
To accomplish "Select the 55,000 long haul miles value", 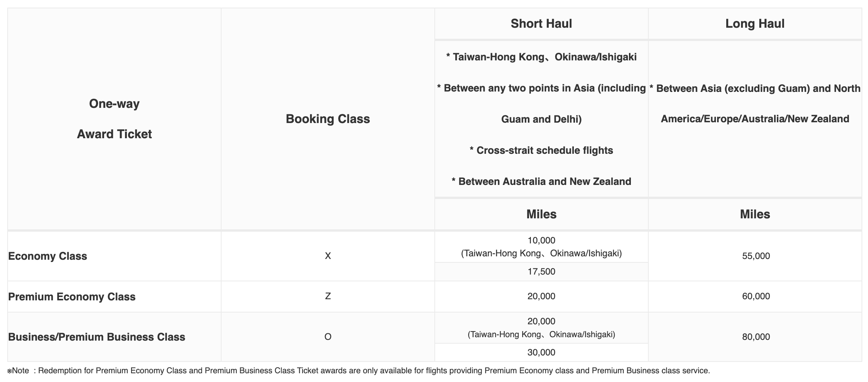I will tap(756, 256).
